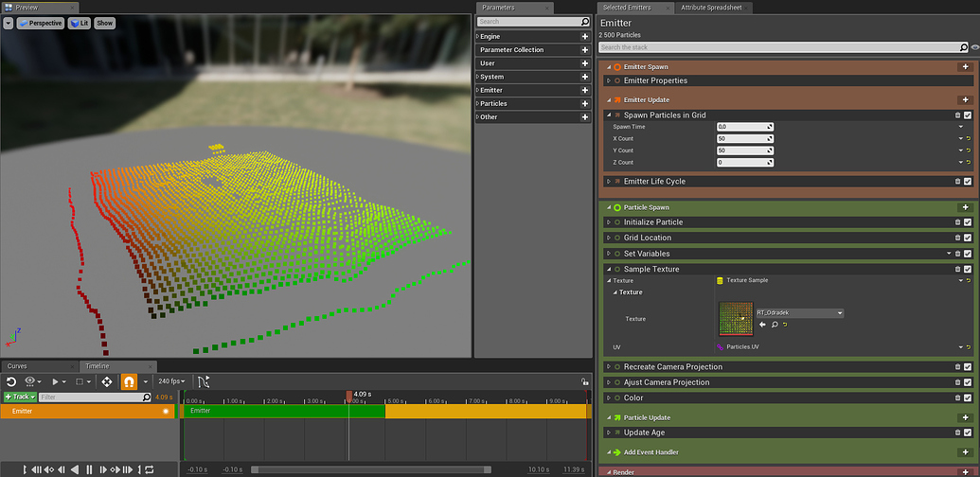
Task: Toggle the orange snapping magnet in timeline
Action: pyautogui.click(x=130, y=381)
